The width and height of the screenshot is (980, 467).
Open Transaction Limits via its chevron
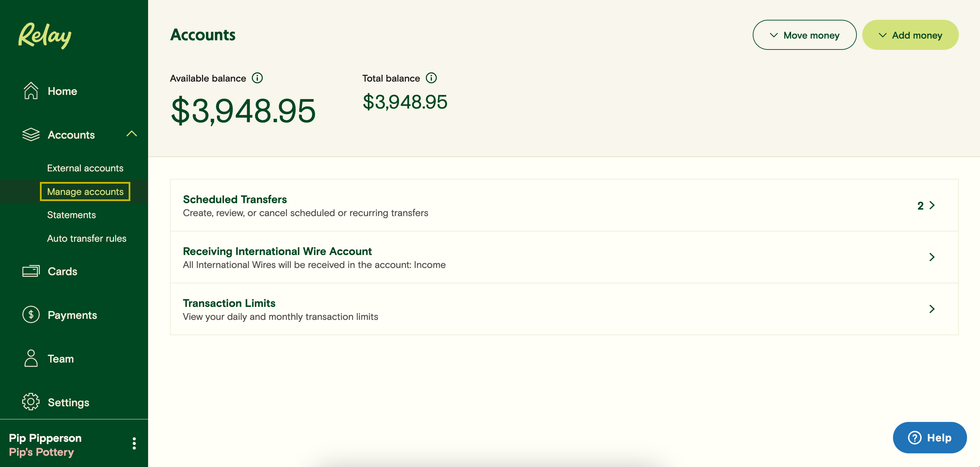click(932, 309)
